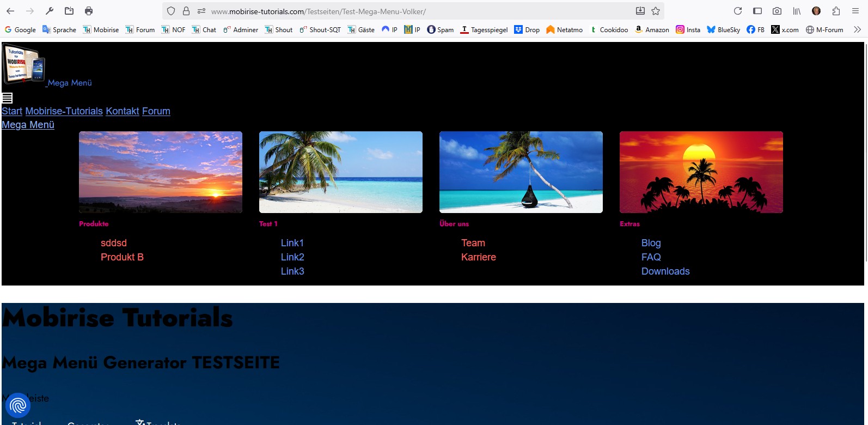Open the Tagesspiegel bookmark
The image size is (868, 425).
click(484, 30)
